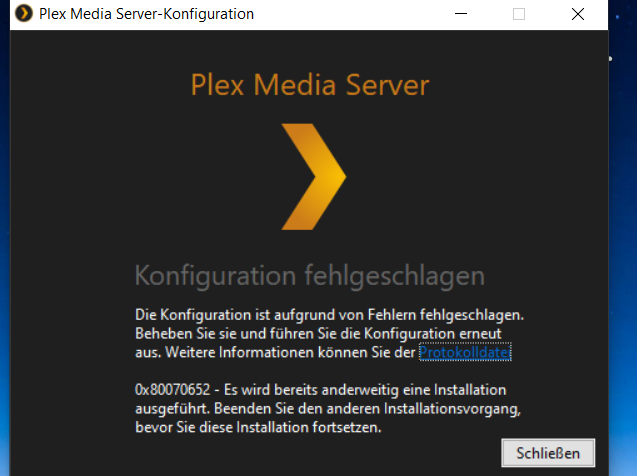This screenshot has height=476, width=637.
Task: Open the Protokolldatei link
Action: (465, 352)
